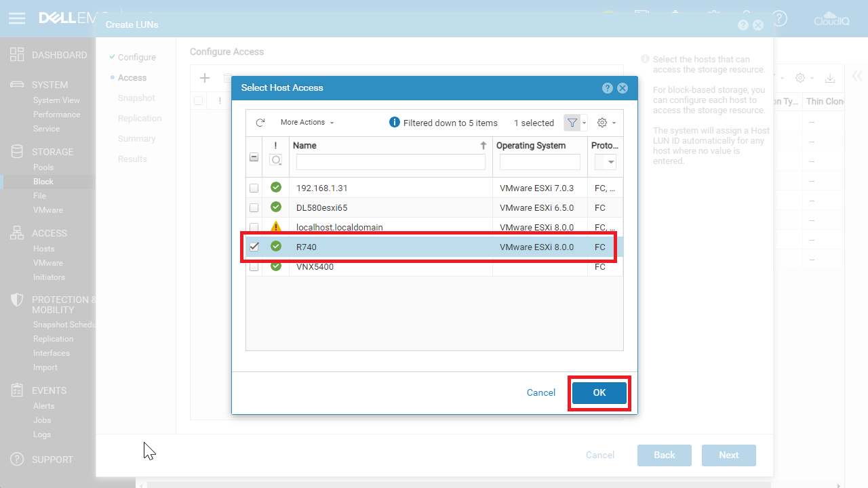Click the Operating System column header

coord(531,146)
